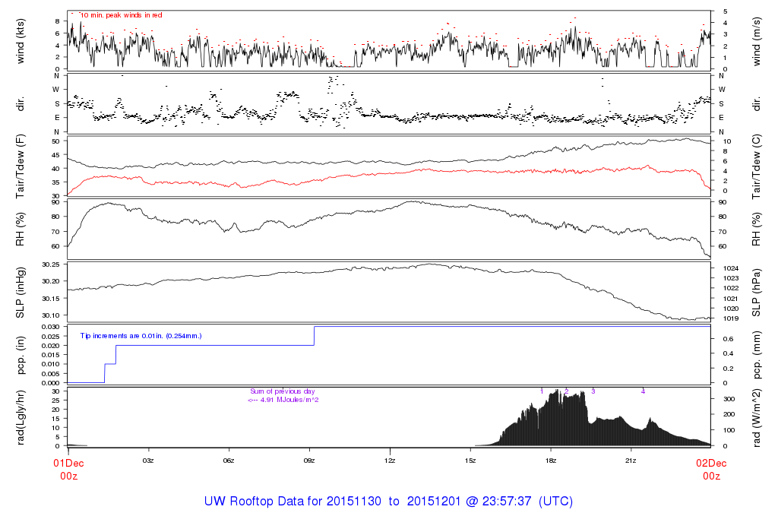Viewport: 778px width, 532px height.
Task: Click the red '01Dec' start date label
Action: click(68, 462)
